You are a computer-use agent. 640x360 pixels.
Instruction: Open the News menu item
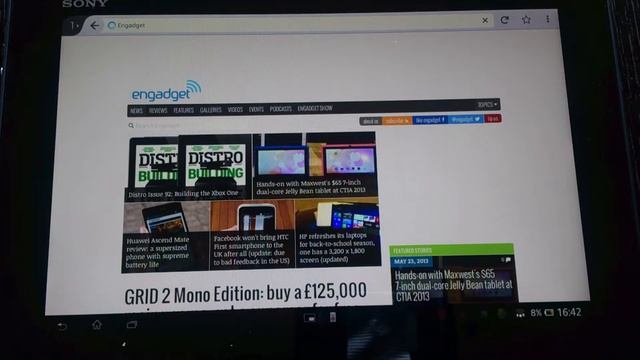pos(136,111)
